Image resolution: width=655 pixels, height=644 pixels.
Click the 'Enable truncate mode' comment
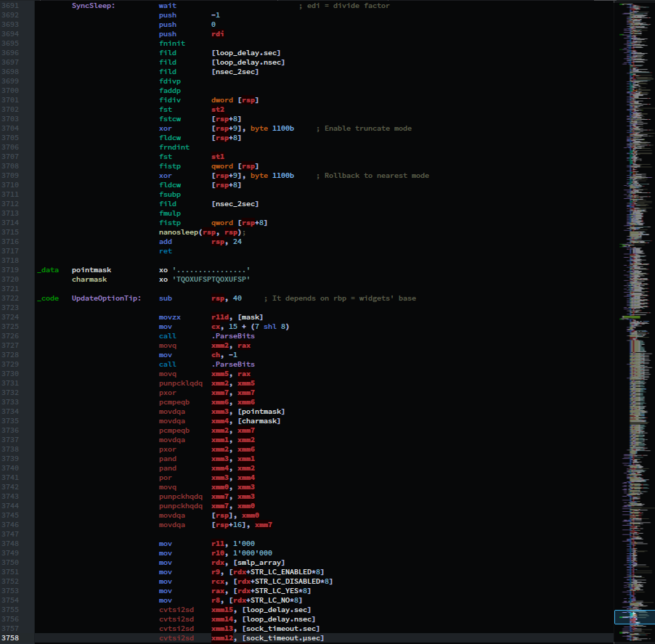coord(367,129)
